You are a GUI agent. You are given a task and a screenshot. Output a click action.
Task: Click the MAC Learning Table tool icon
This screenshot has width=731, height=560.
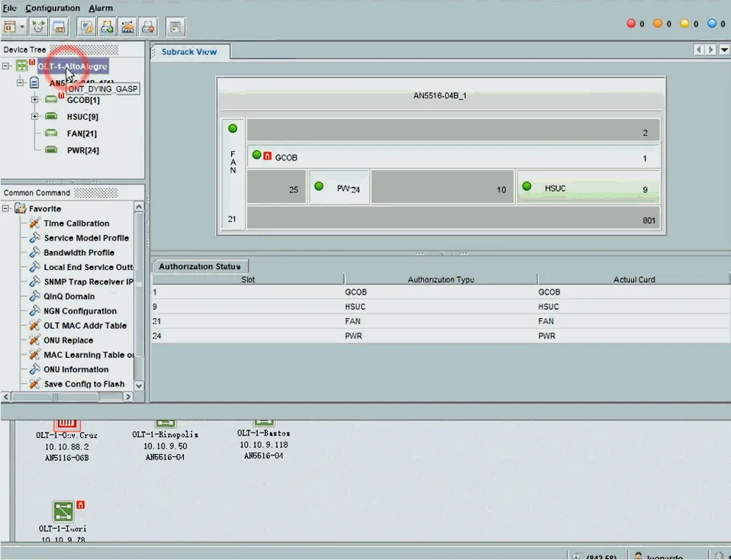34,354
